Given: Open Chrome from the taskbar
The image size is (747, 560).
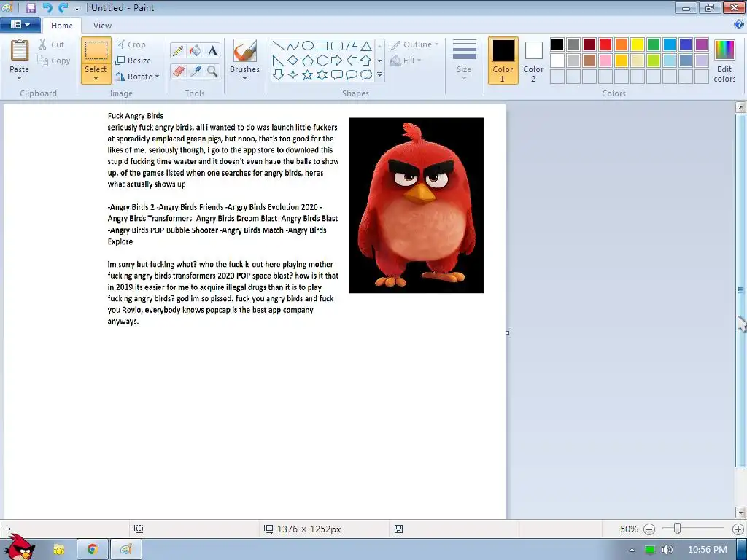Looking at the screenshot, I should 93,550.
